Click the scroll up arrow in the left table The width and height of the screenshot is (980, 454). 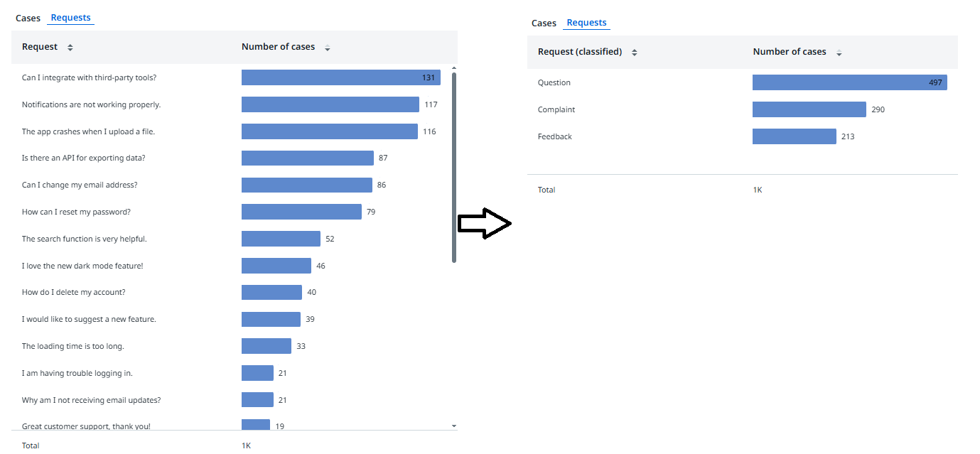(x=454, y=68)
